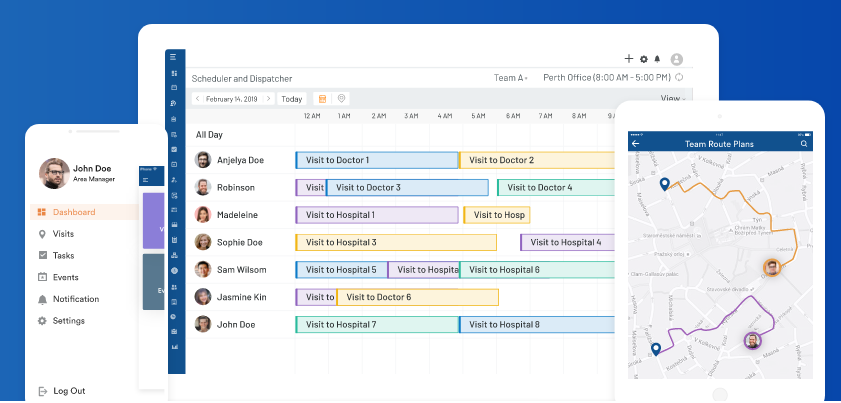Go to next date using right chevron
Image resolution: width=841 pixels, height=403 pixels.
click(x=266, y=99)
